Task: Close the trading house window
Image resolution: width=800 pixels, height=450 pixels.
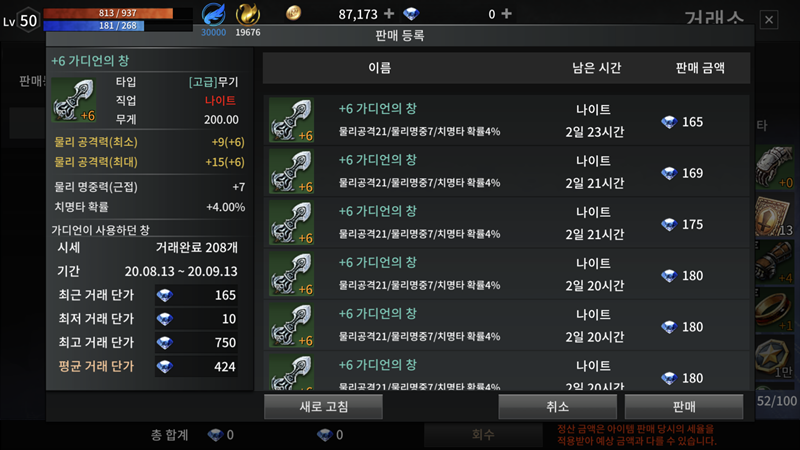Action: point(769,20)
